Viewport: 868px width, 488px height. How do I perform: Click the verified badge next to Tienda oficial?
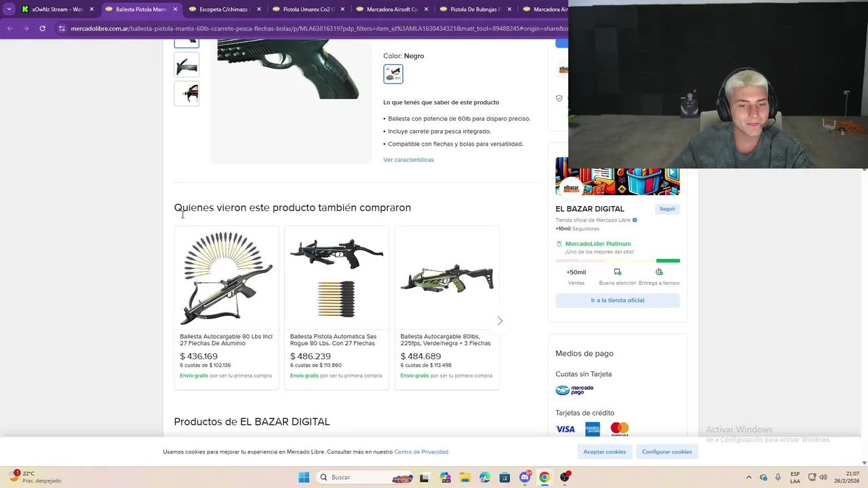point(635,220)
